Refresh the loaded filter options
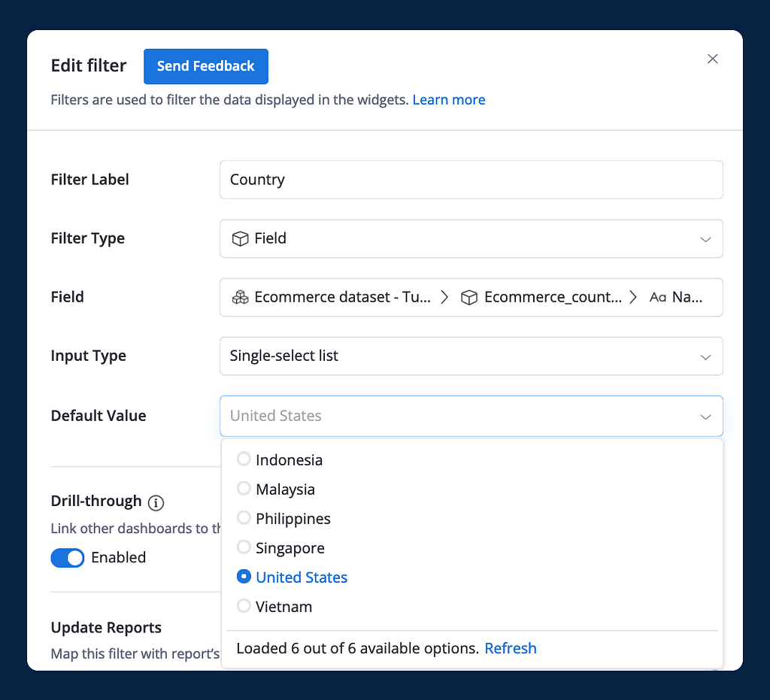This screenshot has width=770, height=700. [511, 647]
